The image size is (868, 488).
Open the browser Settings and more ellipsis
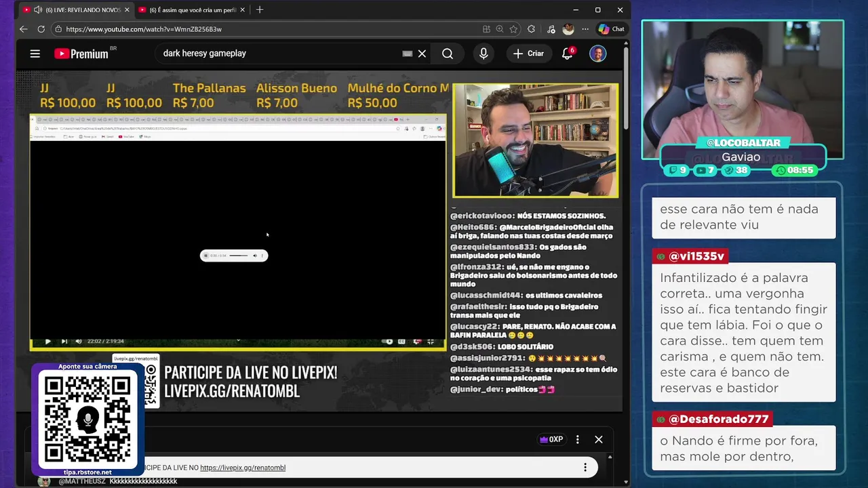[585, 29]
